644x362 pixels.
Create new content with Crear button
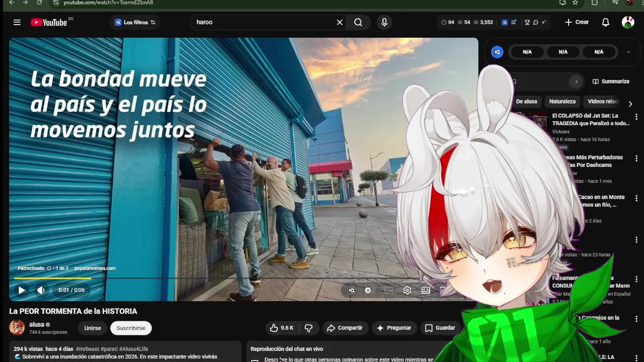(x=577, y=22)
